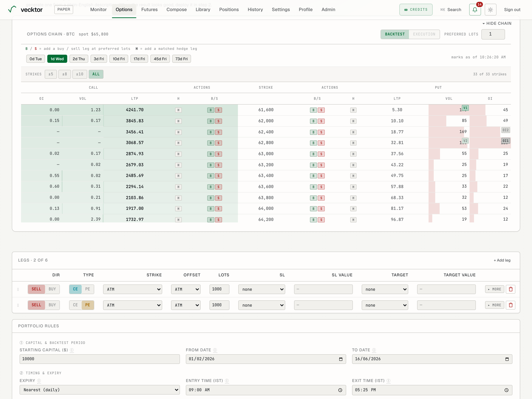Viewport: 532px width, 399px height.
Task: Go to the Futures tab
Action: [149, 10]
